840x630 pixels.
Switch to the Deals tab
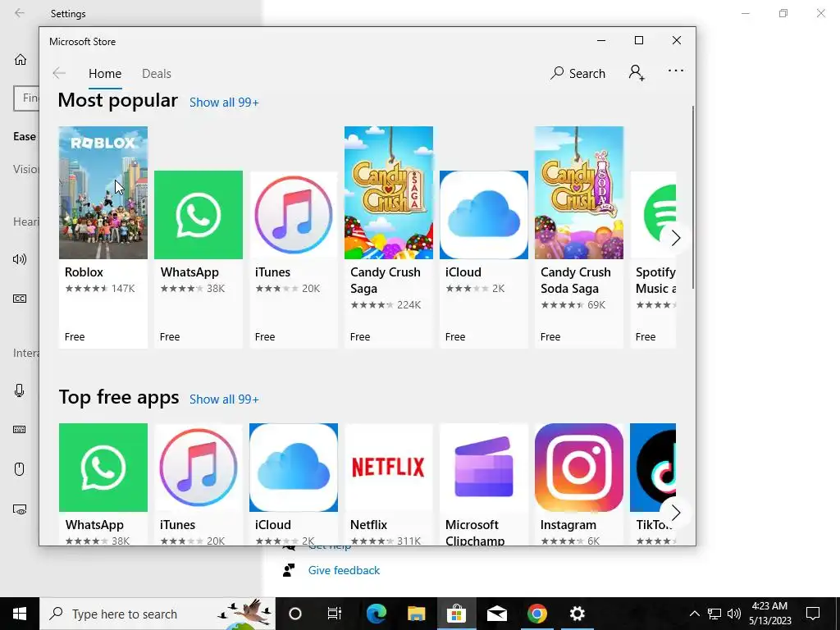(157, 73)
